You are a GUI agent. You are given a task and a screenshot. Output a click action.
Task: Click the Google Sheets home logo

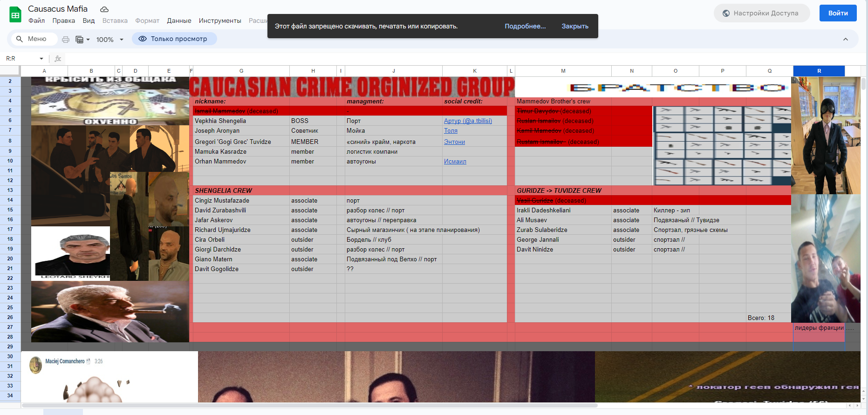click(x=15, y=14)
